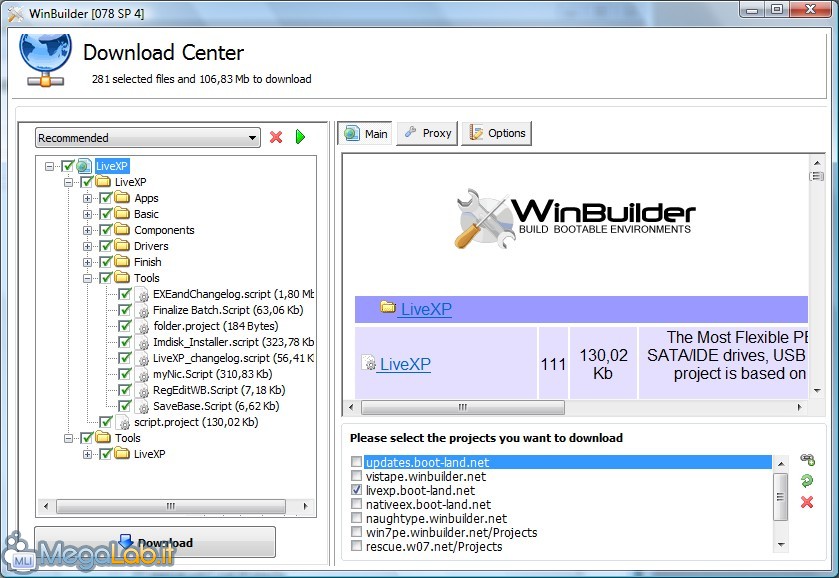Image resolution: width=839 pixels, height=578 pixels.
Task: Expand the Components folder node
Action: [x=87, y=230]
